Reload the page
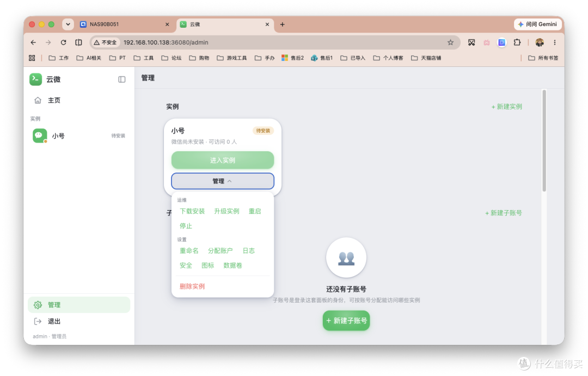Viewport: 588px width, 376px height. [63, 42]
